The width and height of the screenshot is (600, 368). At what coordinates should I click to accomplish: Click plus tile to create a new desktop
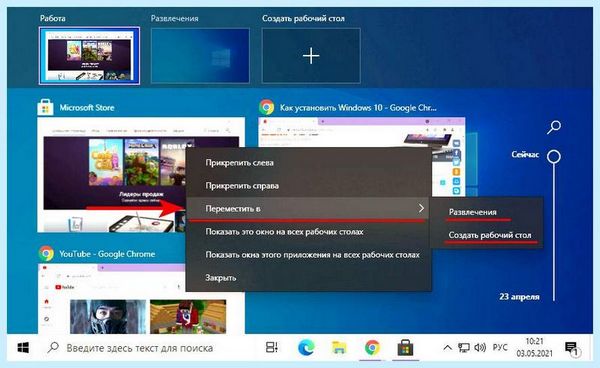pos(311,56)
